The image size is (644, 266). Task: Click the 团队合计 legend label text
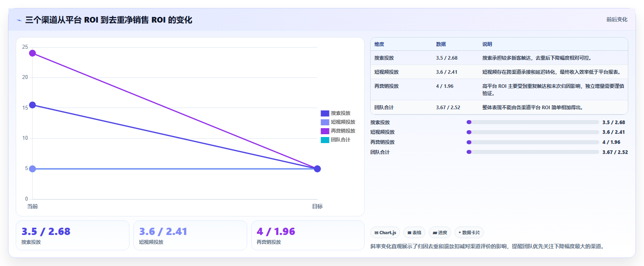[x=341, y=140]
